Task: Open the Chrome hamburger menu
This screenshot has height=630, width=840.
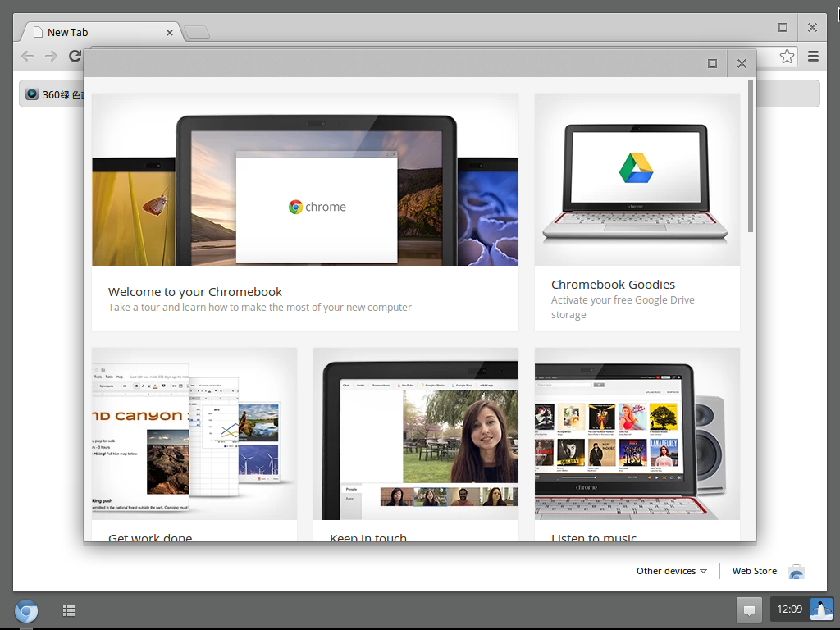Action: [x=813, y=56]
